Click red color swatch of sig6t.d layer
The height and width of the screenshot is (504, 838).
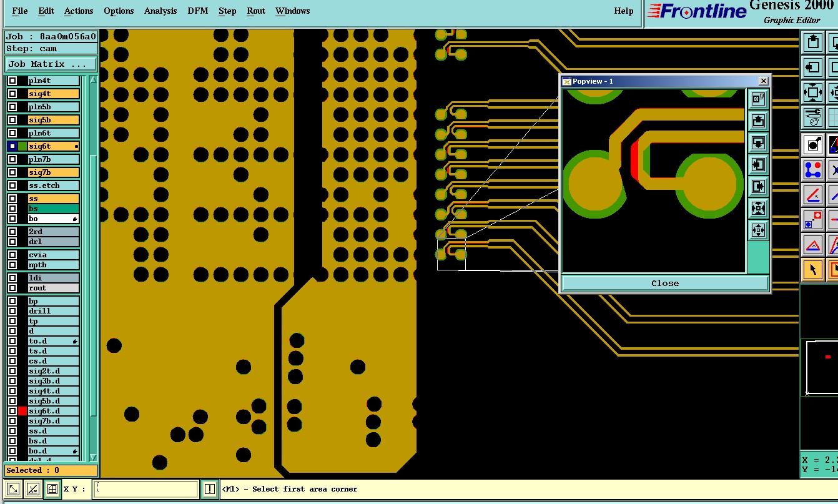click(x=22, y=411)
